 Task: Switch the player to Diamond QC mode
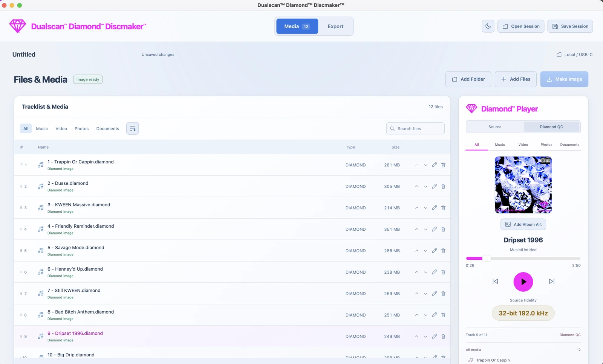[x=551, y=127]
